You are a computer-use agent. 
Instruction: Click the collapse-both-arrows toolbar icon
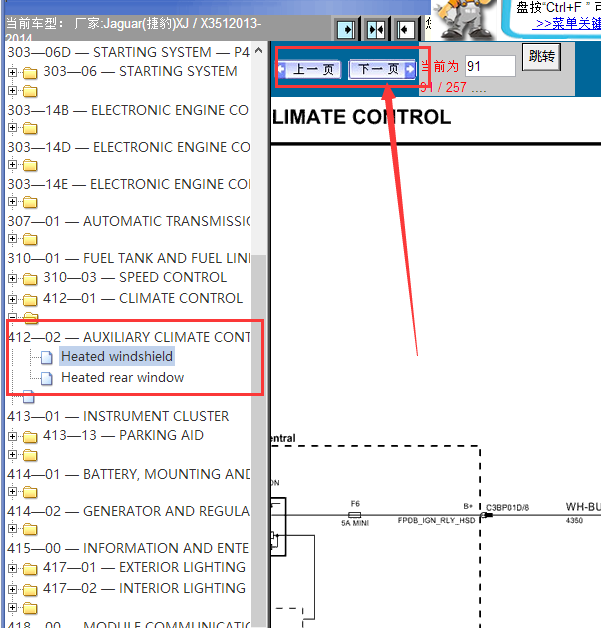pyautogui.click(x=376, y=29)
